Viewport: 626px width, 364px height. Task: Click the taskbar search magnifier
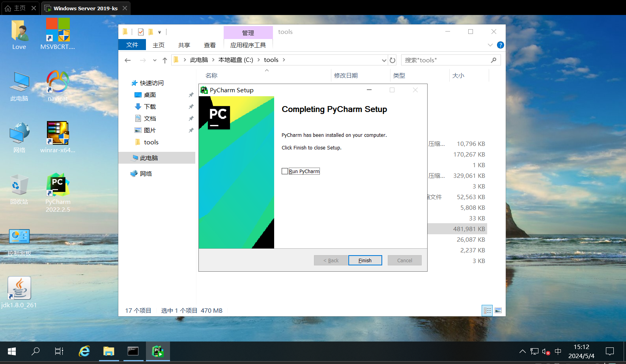point(36,351)
